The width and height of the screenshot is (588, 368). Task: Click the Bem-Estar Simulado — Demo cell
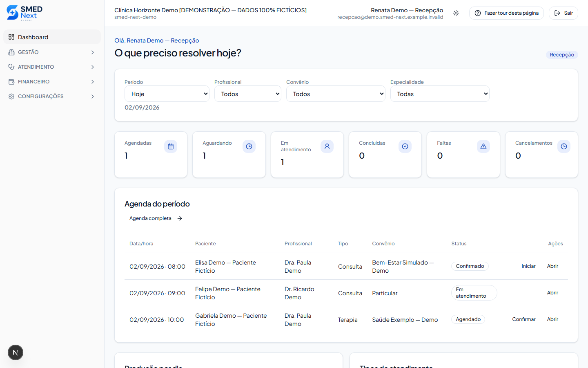(403, 267)
